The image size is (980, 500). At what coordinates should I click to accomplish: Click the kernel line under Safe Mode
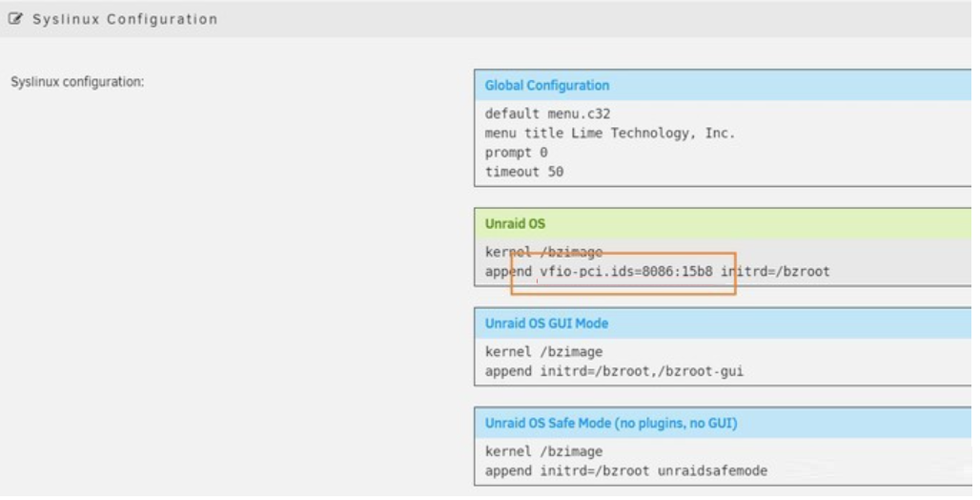(543, 451)
